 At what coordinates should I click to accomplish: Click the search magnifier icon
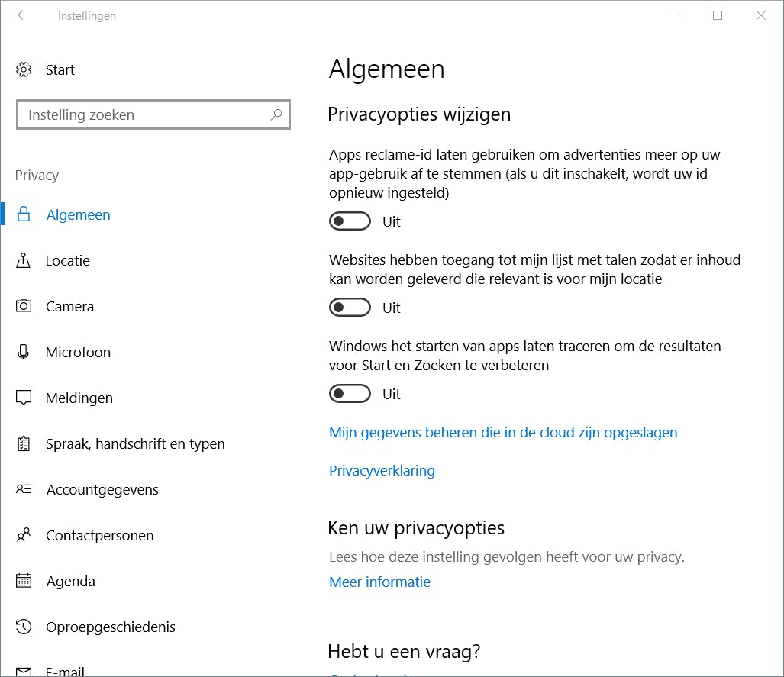pyautogui.click(x=276, y=115)
